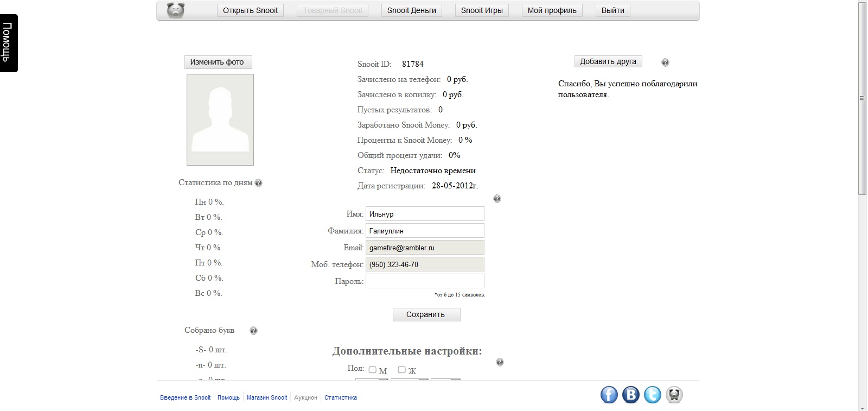Viewport: 868px width, 411px height.
Task: Click the Добавить друга button
Action: [608, 61]
